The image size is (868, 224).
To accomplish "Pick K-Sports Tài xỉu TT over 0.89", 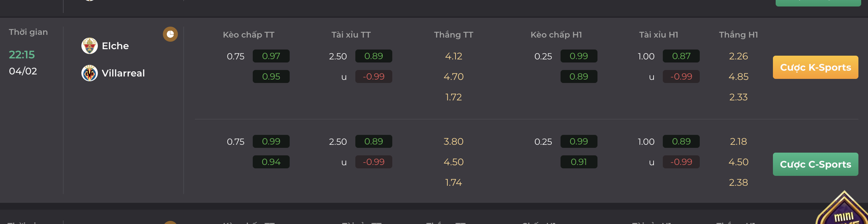I will pos(373,56).
